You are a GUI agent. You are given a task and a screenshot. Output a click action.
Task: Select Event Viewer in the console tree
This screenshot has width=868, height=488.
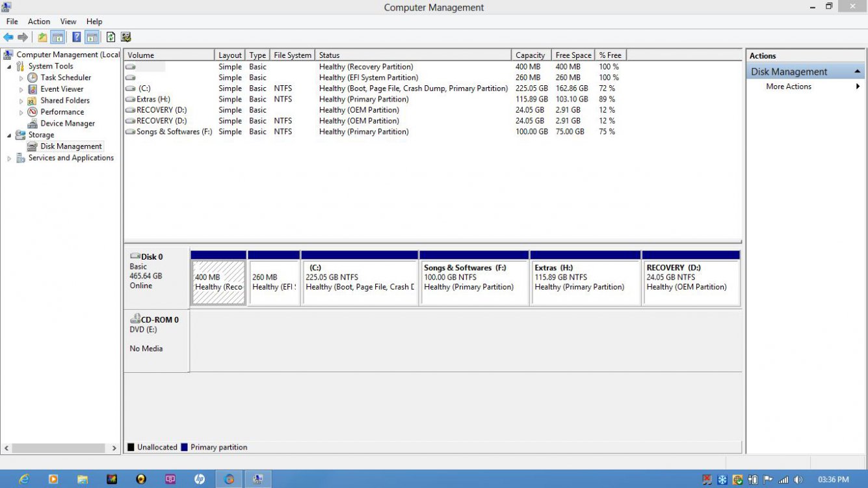(x=62, y=89)
